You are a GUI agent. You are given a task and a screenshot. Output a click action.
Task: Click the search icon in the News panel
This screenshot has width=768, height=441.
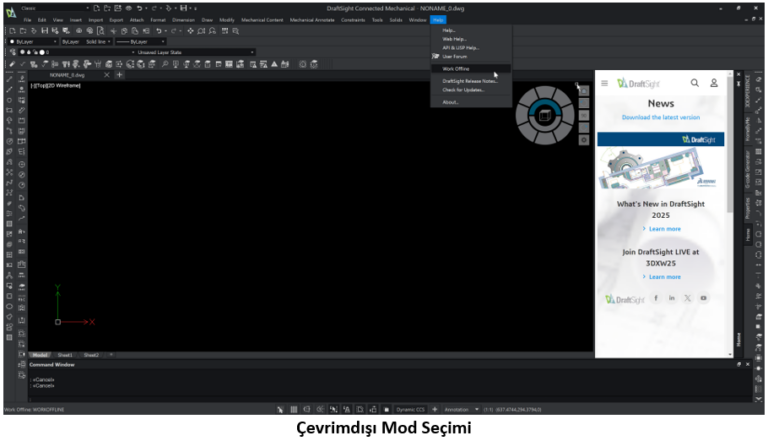pyautogui.click(x=695, y=83)
